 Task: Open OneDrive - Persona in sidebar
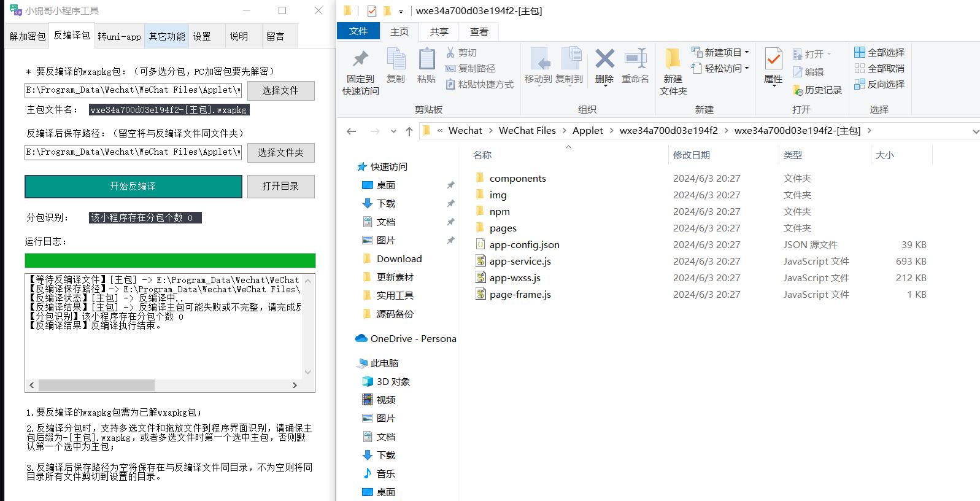(x=406, y=339)
